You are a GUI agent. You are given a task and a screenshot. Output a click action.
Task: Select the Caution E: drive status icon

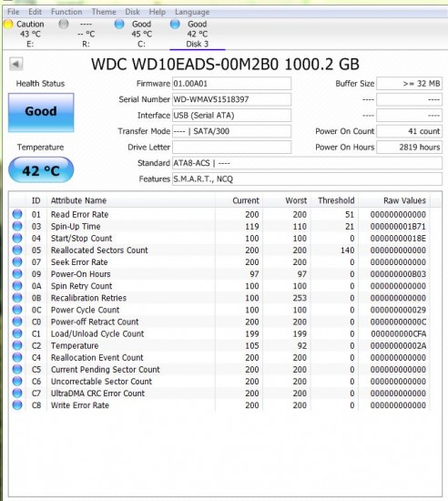click(7, 24)
